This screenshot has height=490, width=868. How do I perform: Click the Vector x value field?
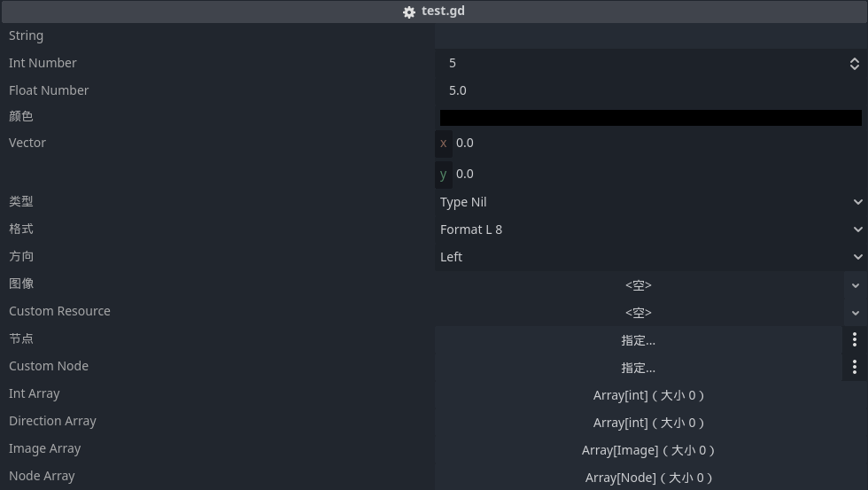coord(657,143)
